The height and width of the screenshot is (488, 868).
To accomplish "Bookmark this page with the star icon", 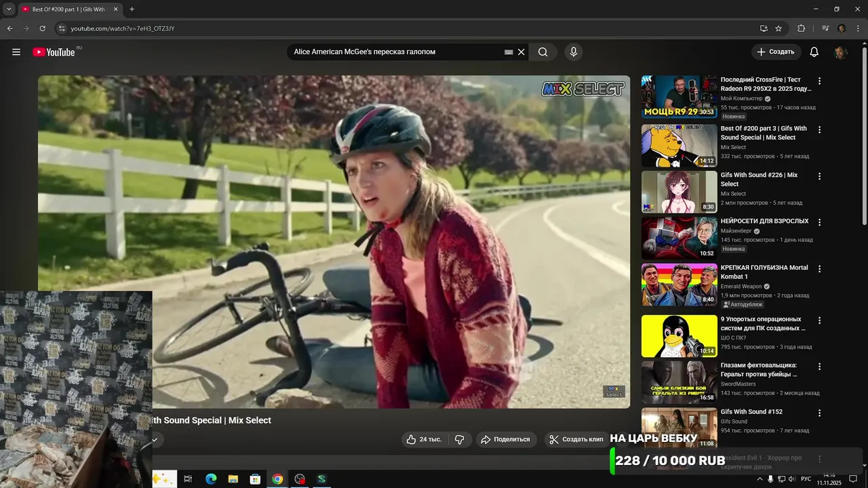I will pos(778,28).
